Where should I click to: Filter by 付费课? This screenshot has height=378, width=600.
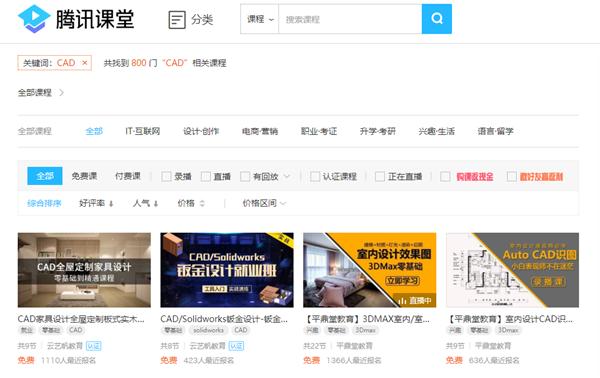pyautogui.click(x=128, y=176)
